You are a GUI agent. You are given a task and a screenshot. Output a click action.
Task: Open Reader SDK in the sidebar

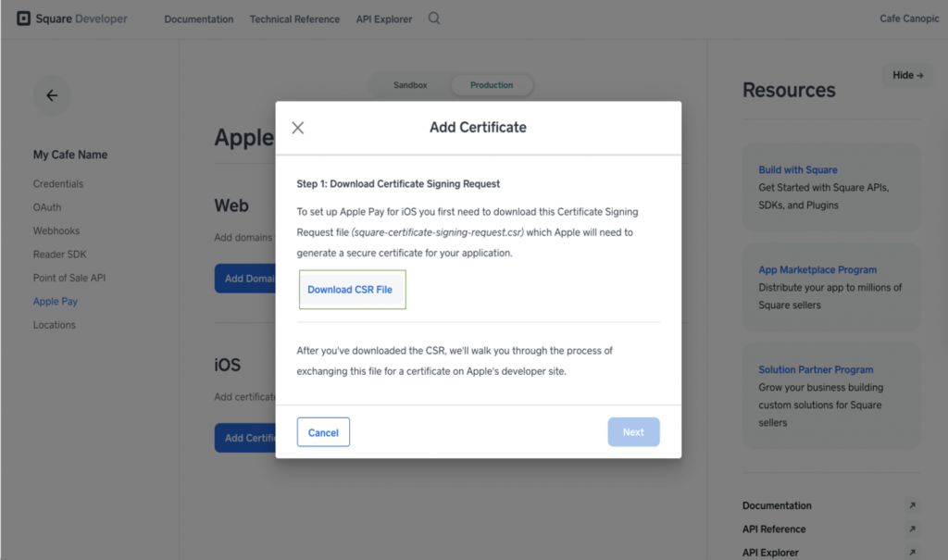(60, 255)
